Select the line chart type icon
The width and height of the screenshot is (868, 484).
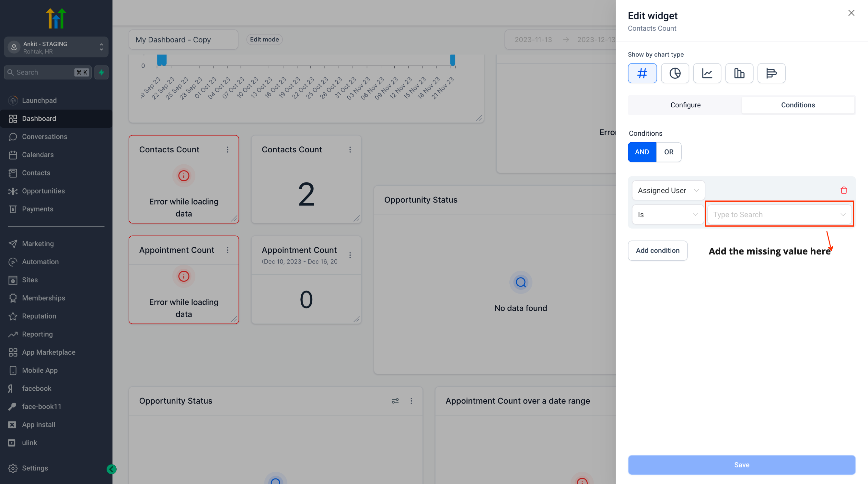pyautogui.click(x=707, y=73)
